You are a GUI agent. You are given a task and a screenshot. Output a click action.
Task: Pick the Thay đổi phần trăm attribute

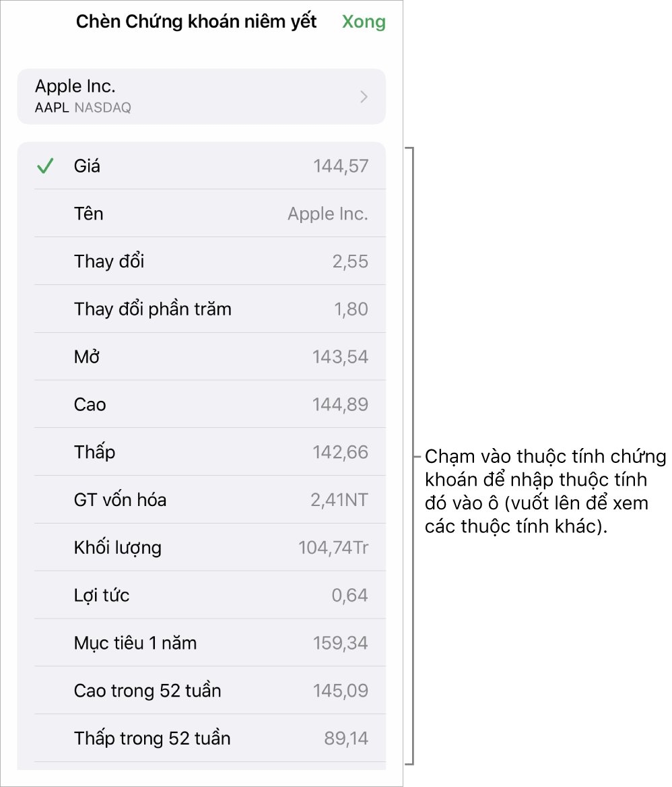click(x=201, y=309)
